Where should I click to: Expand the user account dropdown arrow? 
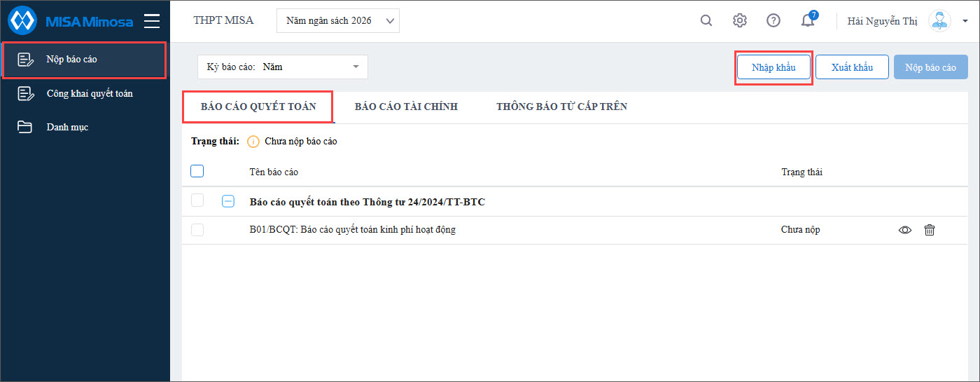click(x=965, y=22)
